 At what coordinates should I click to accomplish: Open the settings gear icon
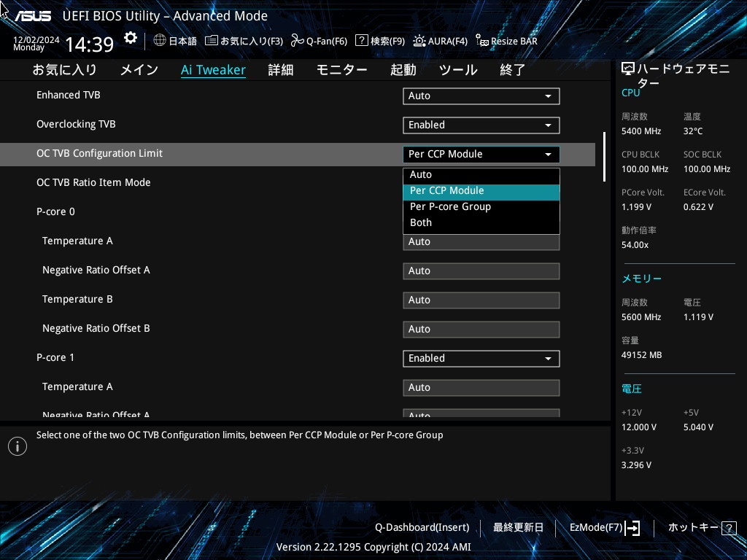click(131, 38)
